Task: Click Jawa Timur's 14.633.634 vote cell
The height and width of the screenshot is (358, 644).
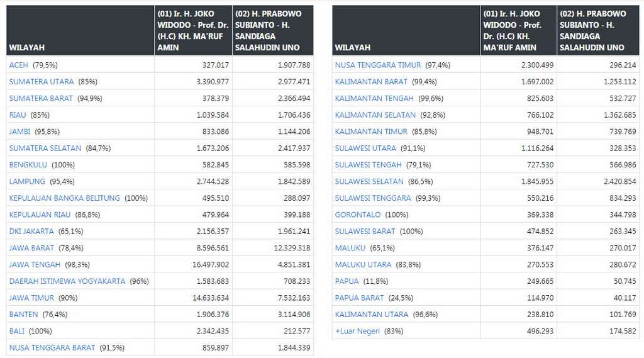Action: pyautogui.click(x=211, y=298)
